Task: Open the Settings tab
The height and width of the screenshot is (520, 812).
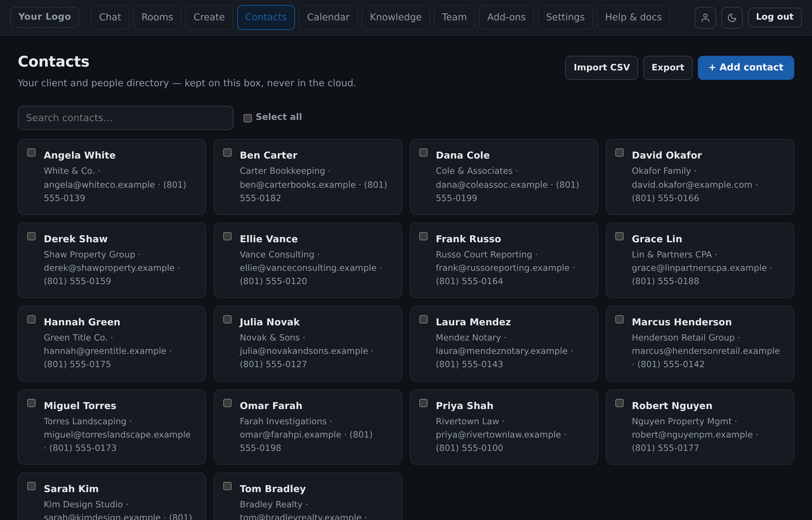Action: 565,17
